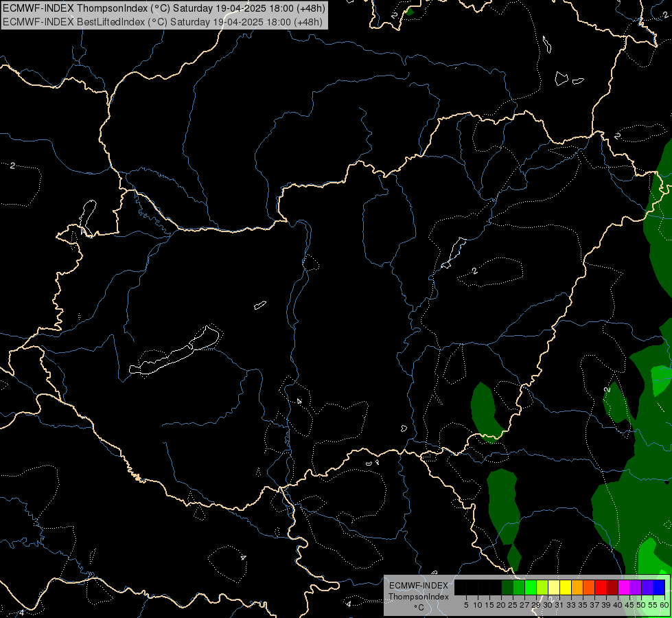Select bright red 37–39 legend swatch

(x=601, y=587)
